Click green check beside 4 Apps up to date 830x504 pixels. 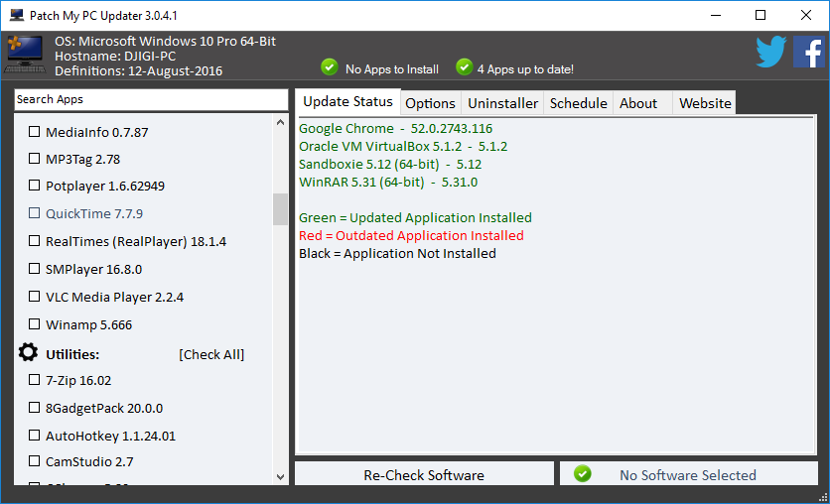(465, 67)
